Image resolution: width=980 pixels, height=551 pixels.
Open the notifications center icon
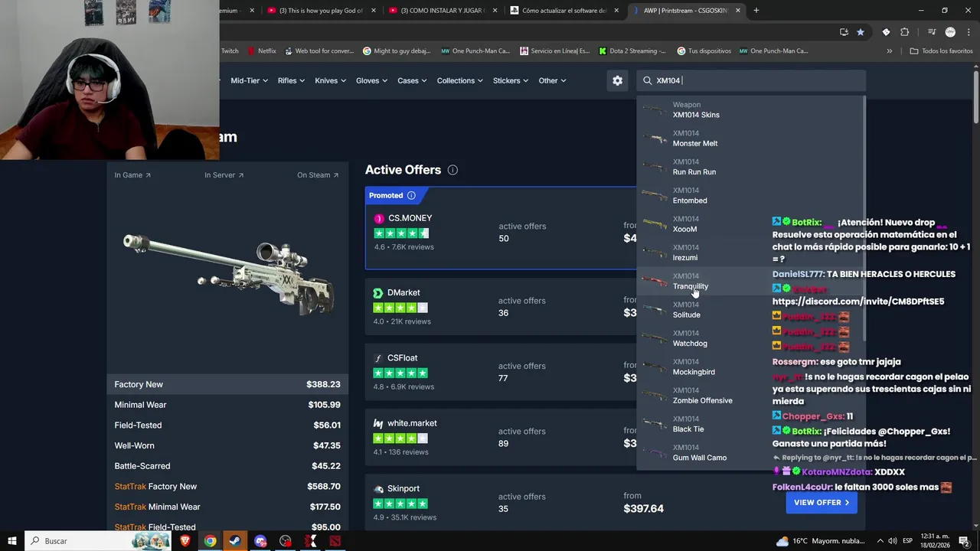pos(964,541)
